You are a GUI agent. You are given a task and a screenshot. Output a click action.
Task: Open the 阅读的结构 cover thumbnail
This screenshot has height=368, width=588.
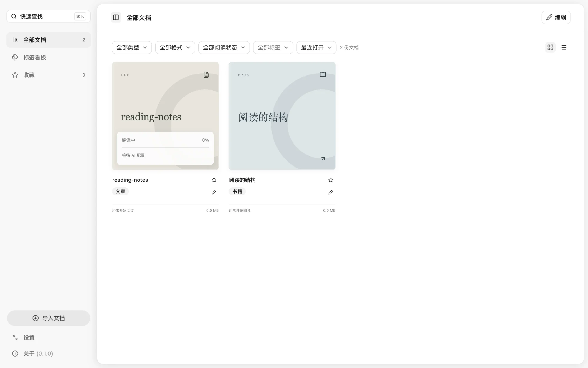pyautogui.click(x=282, y=116)
